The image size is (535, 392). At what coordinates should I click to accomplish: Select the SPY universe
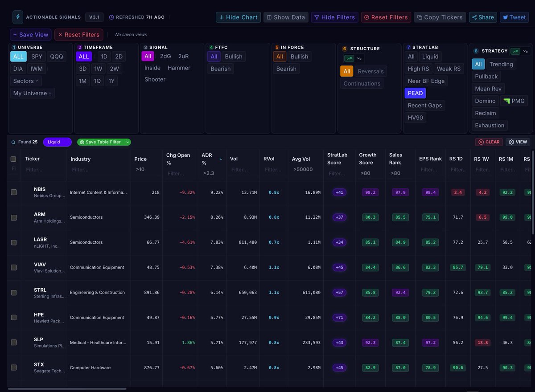pyautogui.click(x=37, y=57)
